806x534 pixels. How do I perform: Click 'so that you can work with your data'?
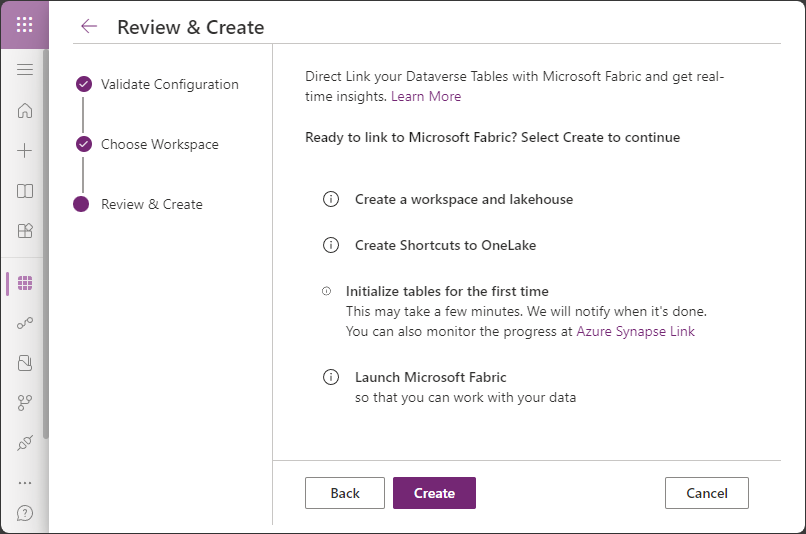pos(465,398)
